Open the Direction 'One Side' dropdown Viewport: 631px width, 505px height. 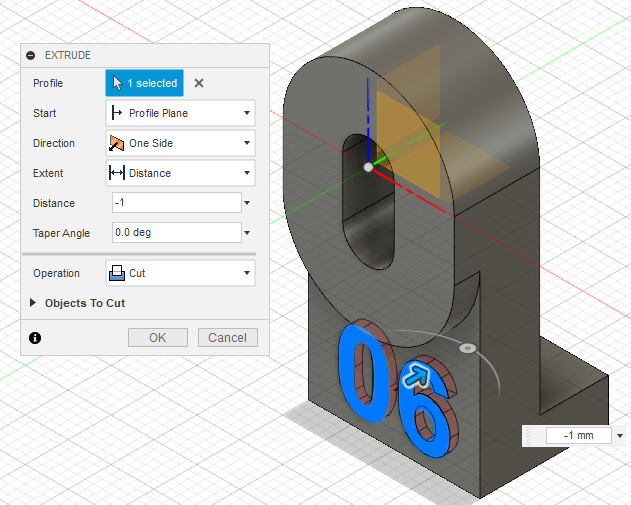point(180,143)
